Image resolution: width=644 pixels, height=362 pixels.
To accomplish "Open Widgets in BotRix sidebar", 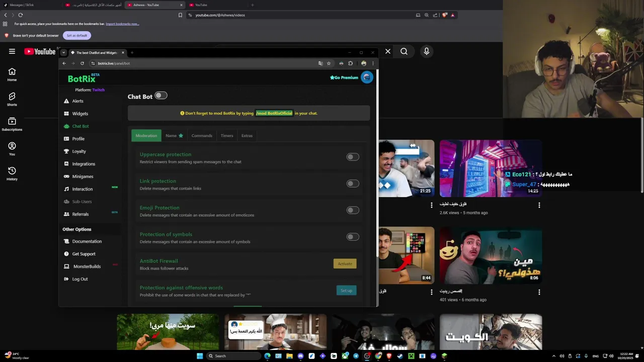I will click(75, 114).
